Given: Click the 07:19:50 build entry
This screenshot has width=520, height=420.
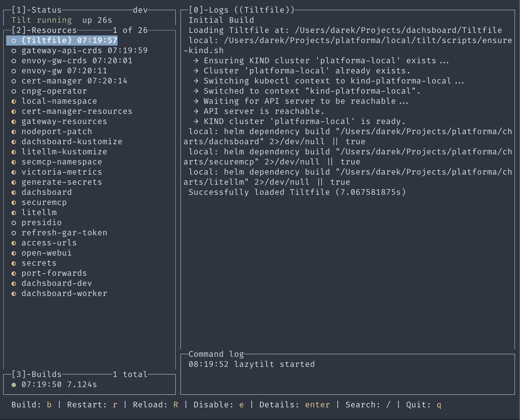Looking at the screenshot, I should tap(54, 385).
